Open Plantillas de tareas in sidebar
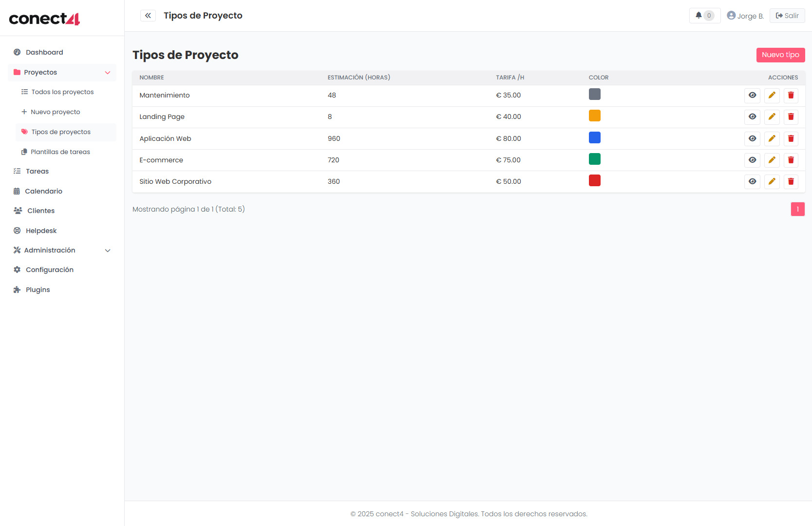812x526 pixels. [x=60, y=152]
